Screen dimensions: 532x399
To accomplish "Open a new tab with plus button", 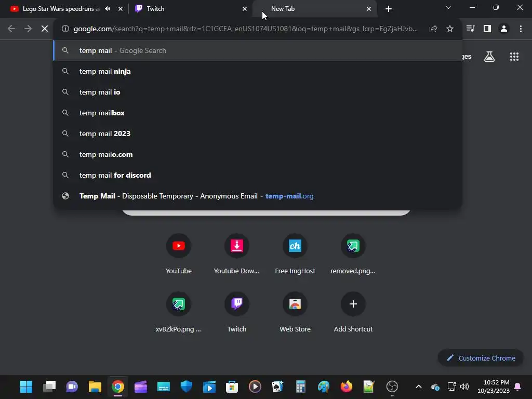I will tap(389, 9).
